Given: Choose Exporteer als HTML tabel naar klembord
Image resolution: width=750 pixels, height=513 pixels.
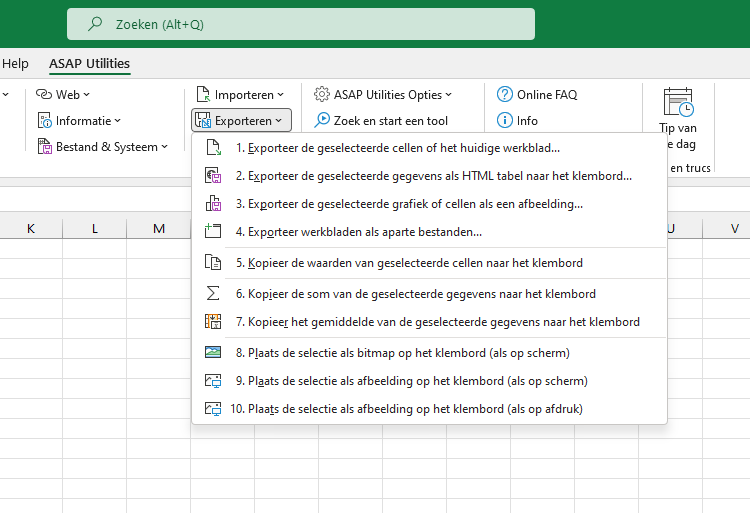Looking at the screenshot, I should [x=429, y=175].
